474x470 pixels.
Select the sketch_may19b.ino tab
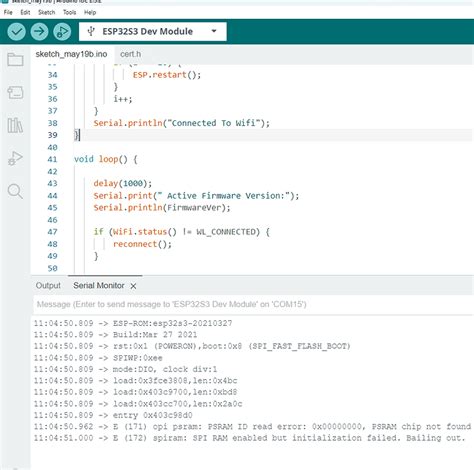(x=71, y=54)
